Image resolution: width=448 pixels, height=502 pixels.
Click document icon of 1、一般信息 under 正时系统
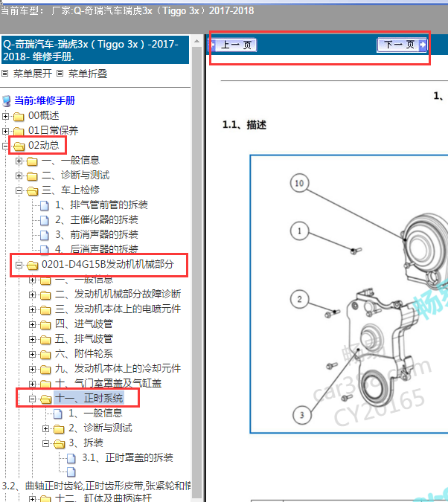point(58,413)
